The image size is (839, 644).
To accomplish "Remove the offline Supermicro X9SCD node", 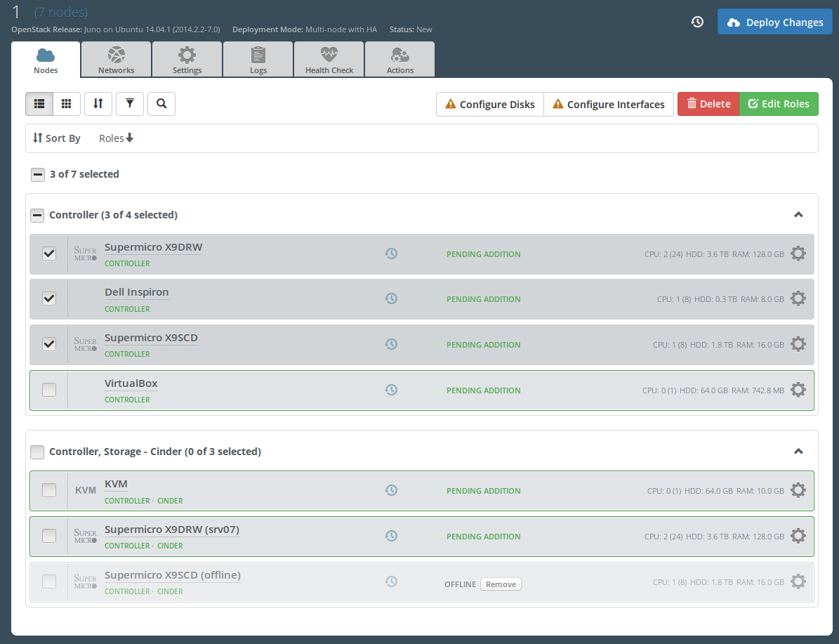I will [501, 584].
